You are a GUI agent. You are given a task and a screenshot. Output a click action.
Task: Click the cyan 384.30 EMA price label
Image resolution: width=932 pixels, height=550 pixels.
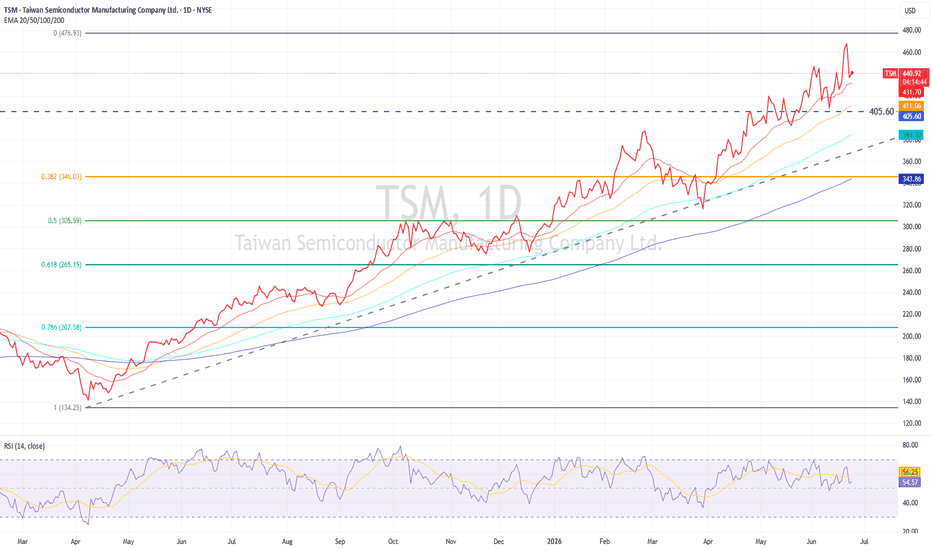pyautogui.click(x=912, y=135)
